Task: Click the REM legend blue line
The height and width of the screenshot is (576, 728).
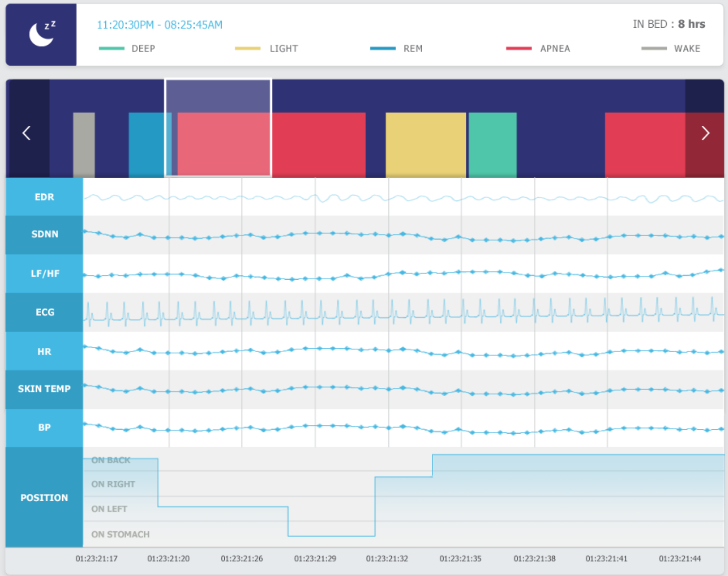Action: 382,49
